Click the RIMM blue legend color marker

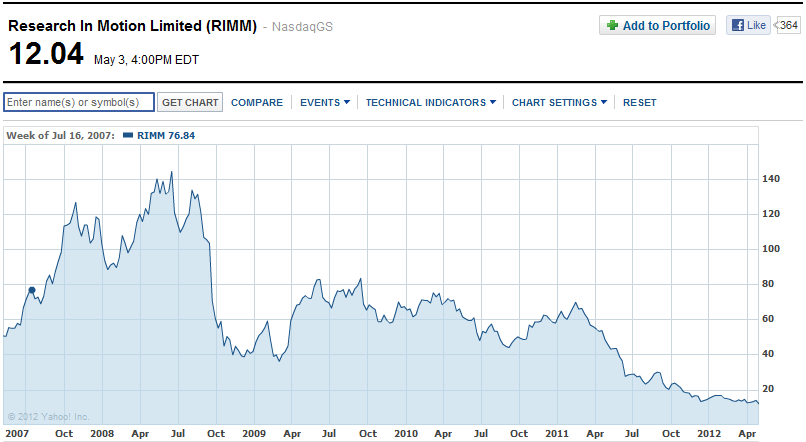[x=128, y=136]
